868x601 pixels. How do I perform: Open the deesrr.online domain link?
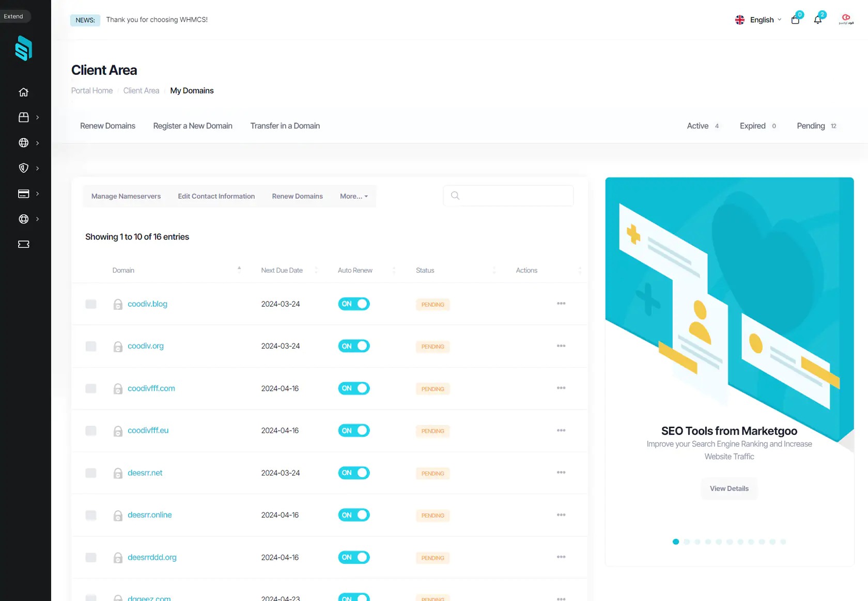pos(150,515)
